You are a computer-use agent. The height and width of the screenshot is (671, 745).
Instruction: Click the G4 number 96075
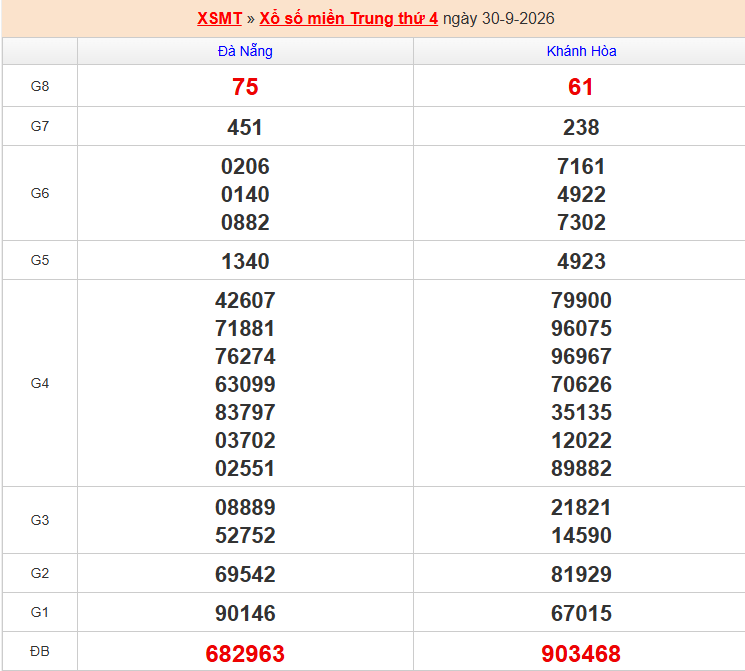(581, 328)
